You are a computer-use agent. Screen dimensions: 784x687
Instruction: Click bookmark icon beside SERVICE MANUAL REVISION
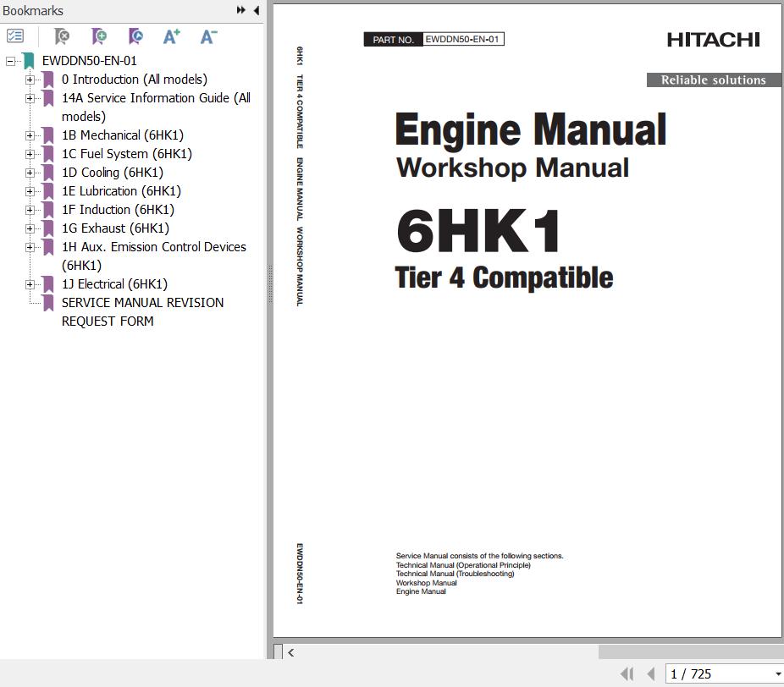click(x=48, y=303)
